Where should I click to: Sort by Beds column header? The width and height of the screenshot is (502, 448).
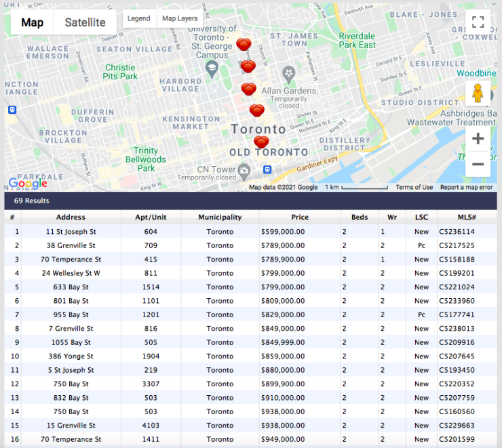pos(360,217)
